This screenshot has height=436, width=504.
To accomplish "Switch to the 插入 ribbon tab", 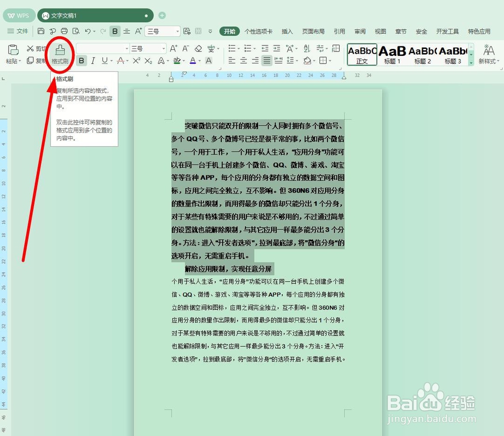I will [286, 31].
